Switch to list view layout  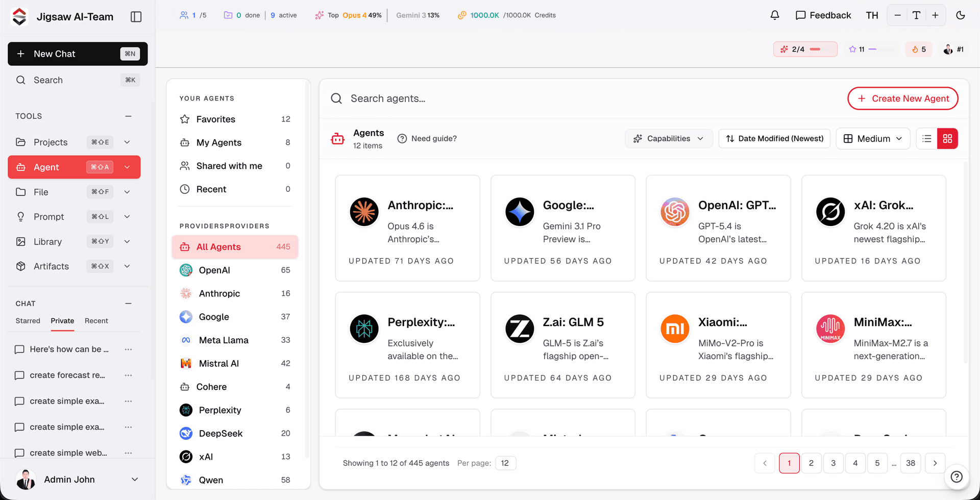click(x=927, y=139)
